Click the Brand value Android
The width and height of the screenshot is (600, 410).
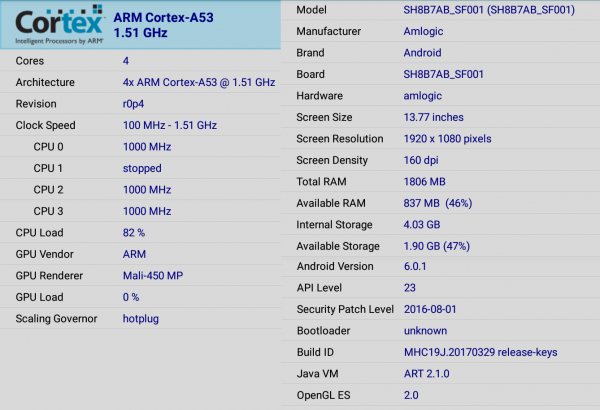422,53
